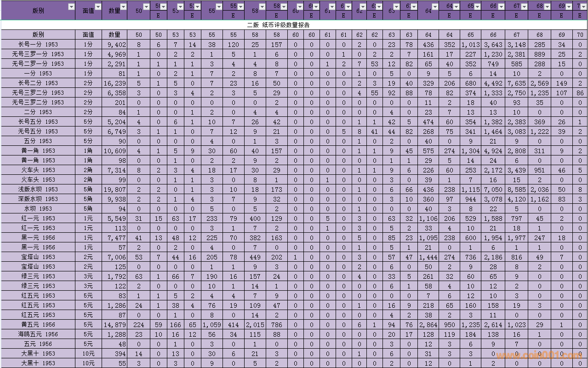This screenshot has height=368, width=588.
Task: Click the 浅版水坝 1953 row label
Action: pos(38,190)
